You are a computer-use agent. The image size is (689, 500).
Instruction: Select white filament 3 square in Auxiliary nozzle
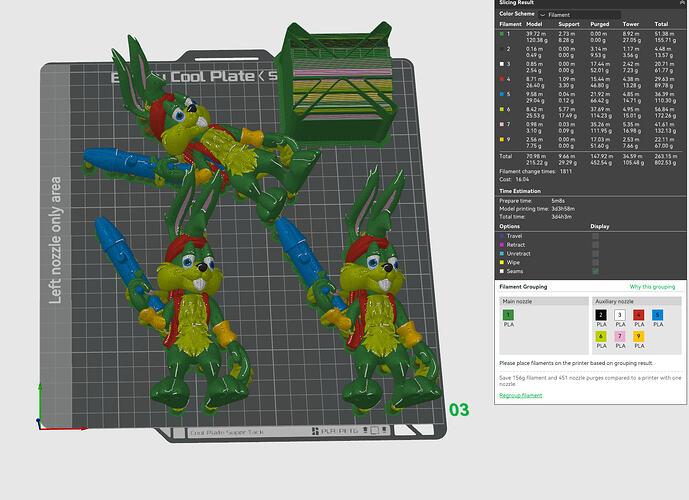[x=620, y=315]
